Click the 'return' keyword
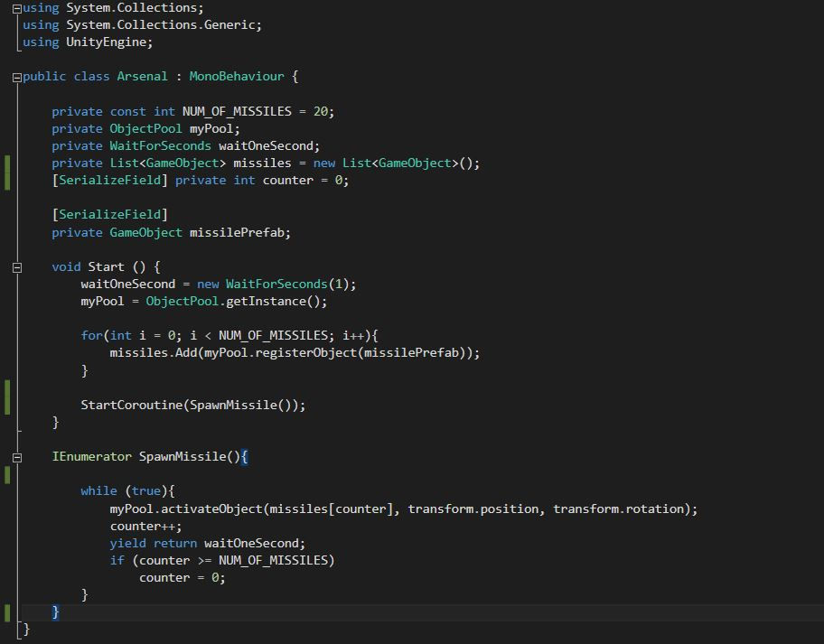Image resolution: width=824 pixels, height=644 pixels. click(x=175, y=543)
